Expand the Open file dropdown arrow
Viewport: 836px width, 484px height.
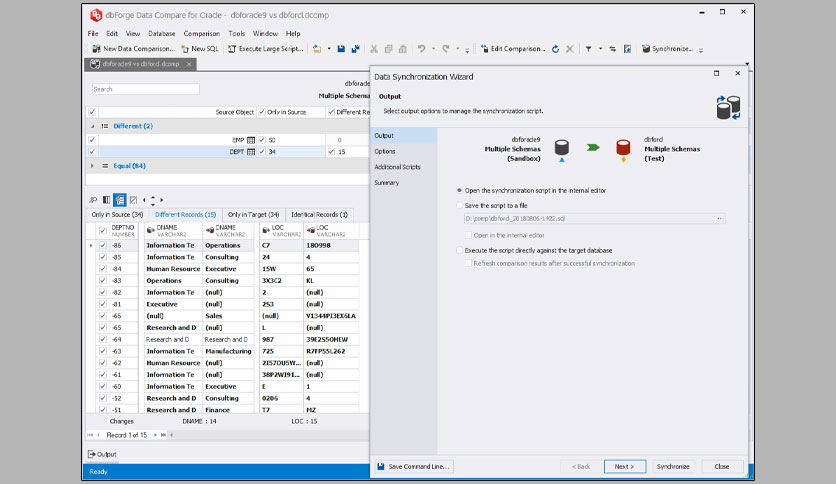point(329,49)
